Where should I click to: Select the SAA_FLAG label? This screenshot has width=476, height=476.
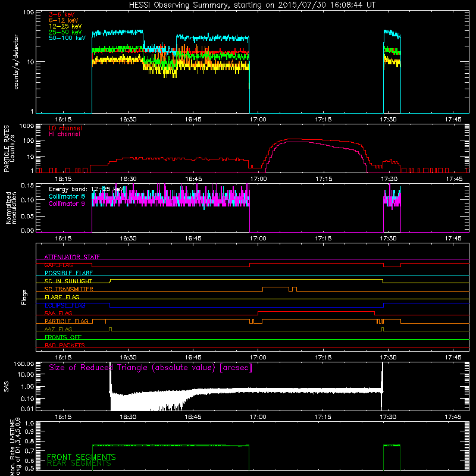[58, 313]
